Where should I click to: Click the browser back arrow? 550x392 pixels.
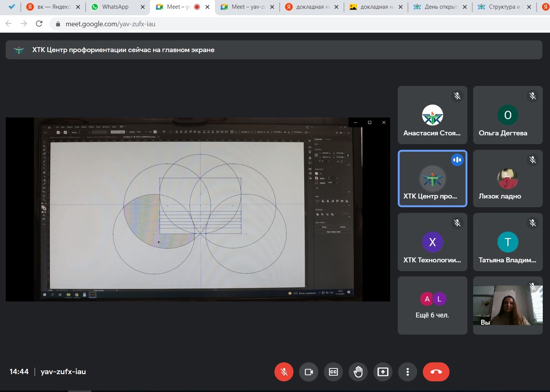(x=9, y=24)
